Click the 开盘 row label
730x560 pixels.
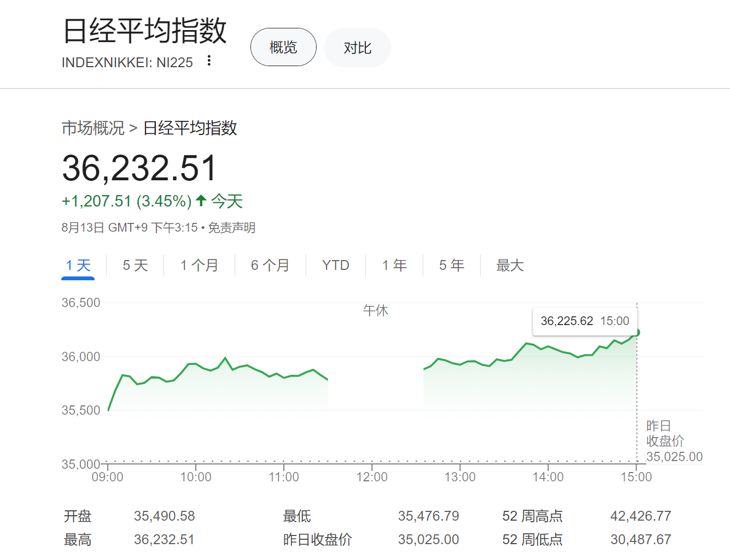[78, 516]
